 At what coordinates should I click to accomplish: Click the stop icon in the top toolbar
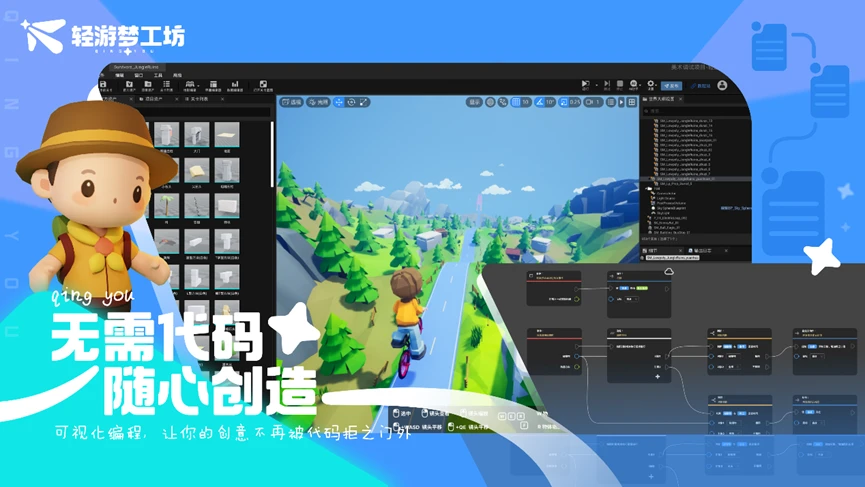click(x=620, y=84)
